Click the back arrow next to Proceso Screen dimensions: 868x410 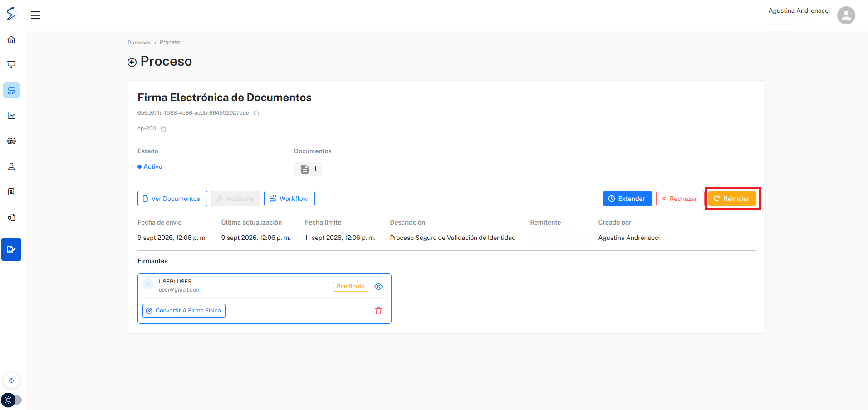pos(132,62)
